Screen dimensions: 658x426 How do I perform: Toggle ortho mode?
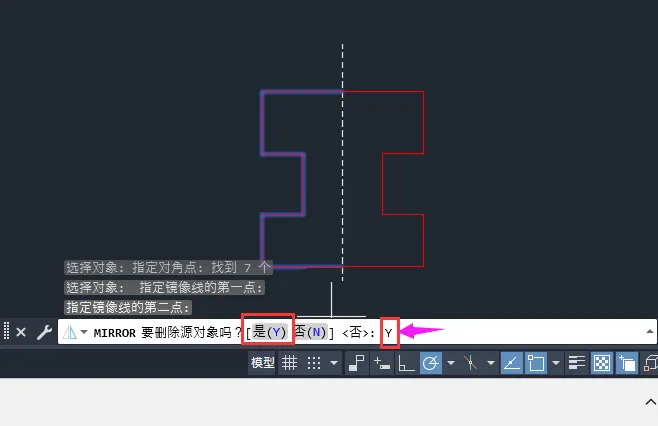point(406,363)
